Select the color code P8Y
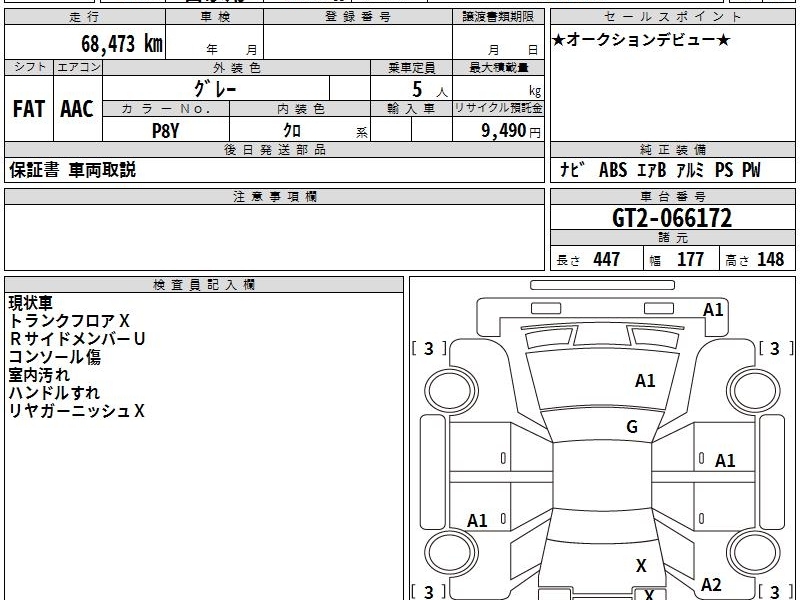800x600 pixels. [166, 131]
